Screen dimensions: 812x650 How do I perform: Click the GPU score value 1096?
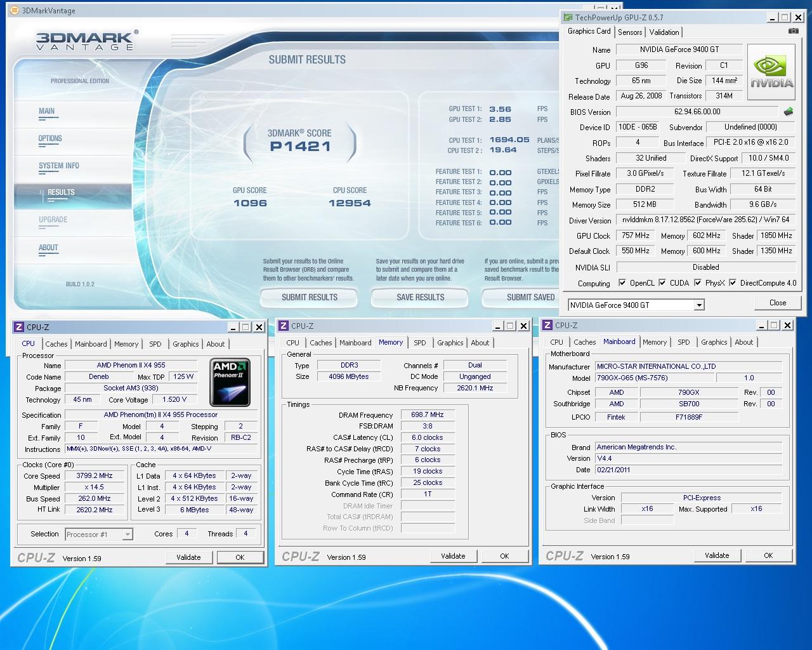(x=250, y=203)
